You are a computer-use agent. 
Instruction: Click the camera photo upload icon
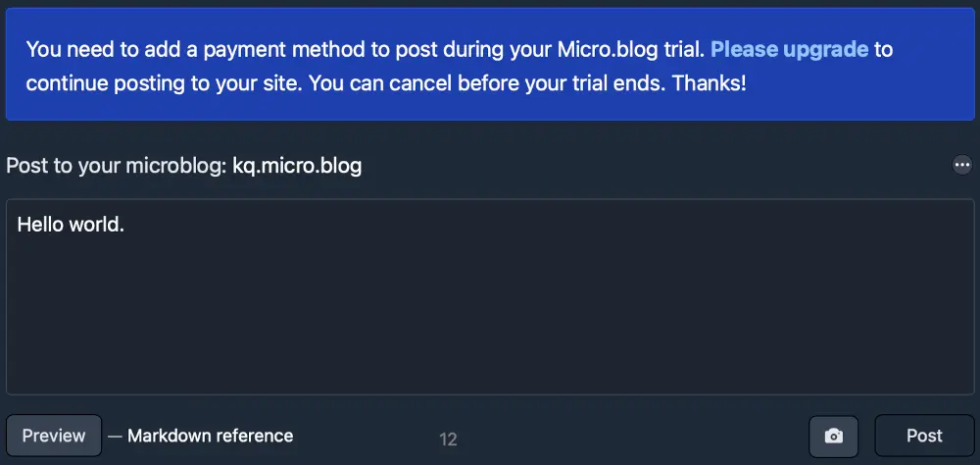(833, 437)
